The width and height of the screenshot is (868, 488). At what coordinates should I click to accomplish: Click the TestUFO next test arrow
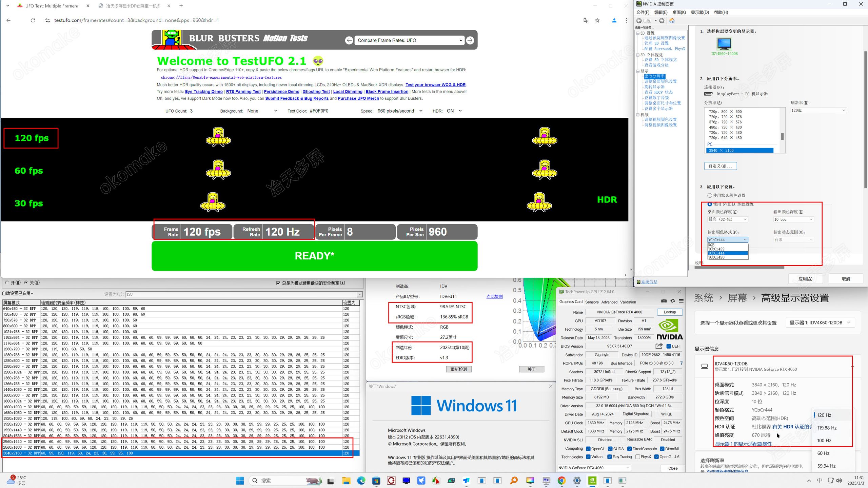point(470,40)
